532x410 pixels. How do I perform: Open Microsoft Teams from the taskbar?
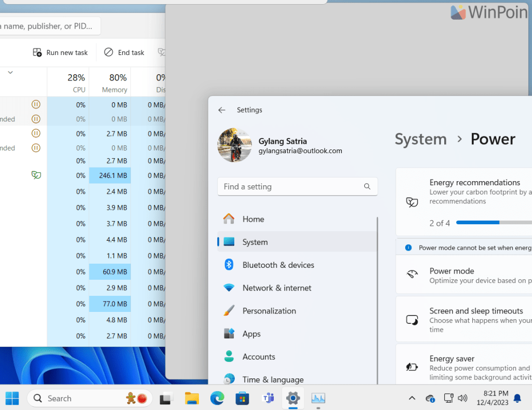[268, 398]
